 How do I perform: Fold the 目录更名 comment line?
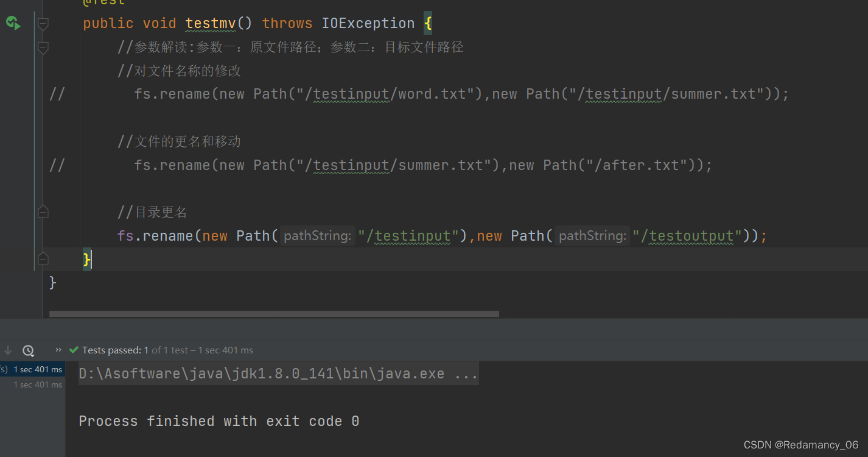coord(43,211)
